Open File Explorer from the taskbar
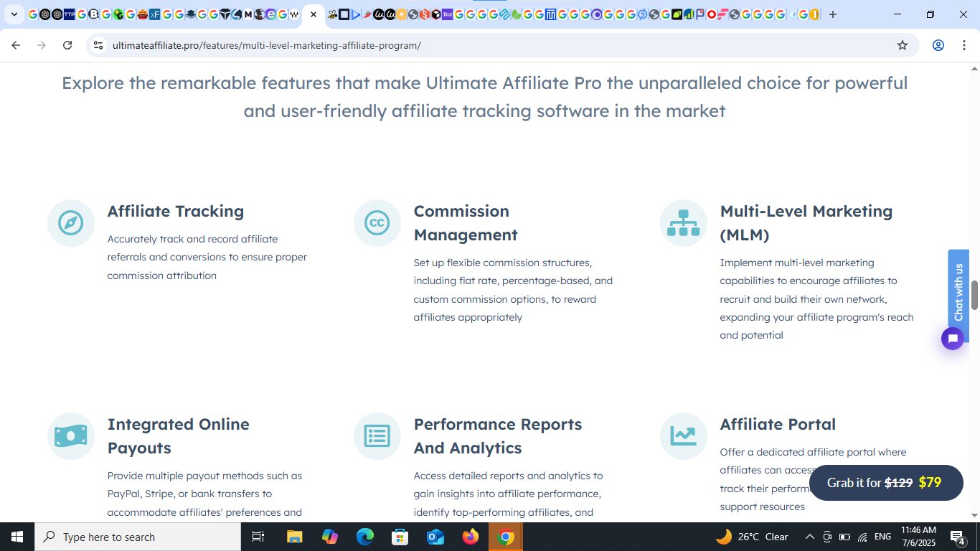This screenshot has height=551, width=980. pos(295,537)
